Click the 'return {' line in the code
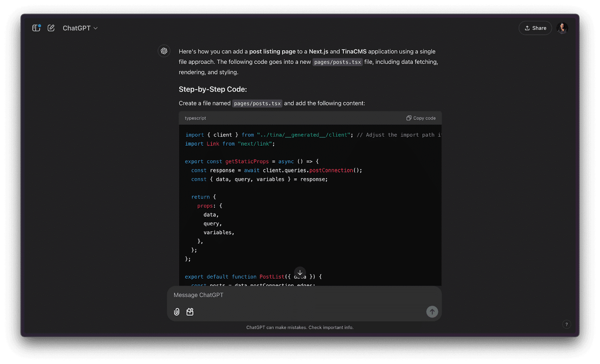The image size is (600, 364). click(x=204, y=197)
